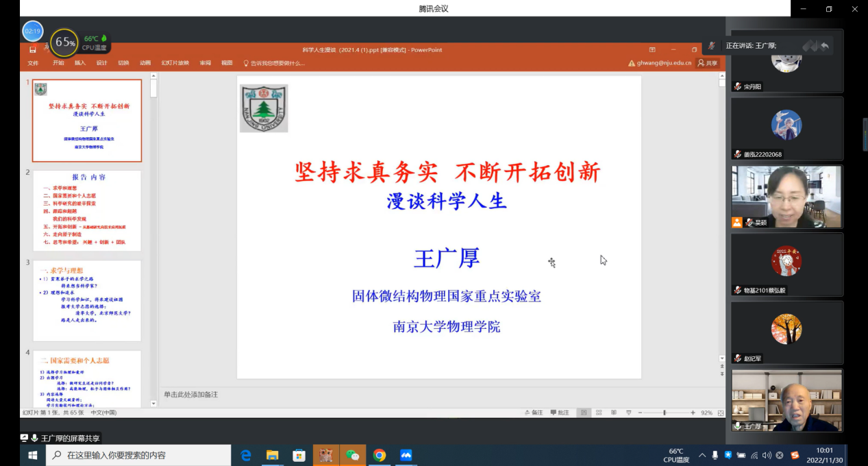
Task: Click the PowerPoint save icon
Action: tap(32, 49)
